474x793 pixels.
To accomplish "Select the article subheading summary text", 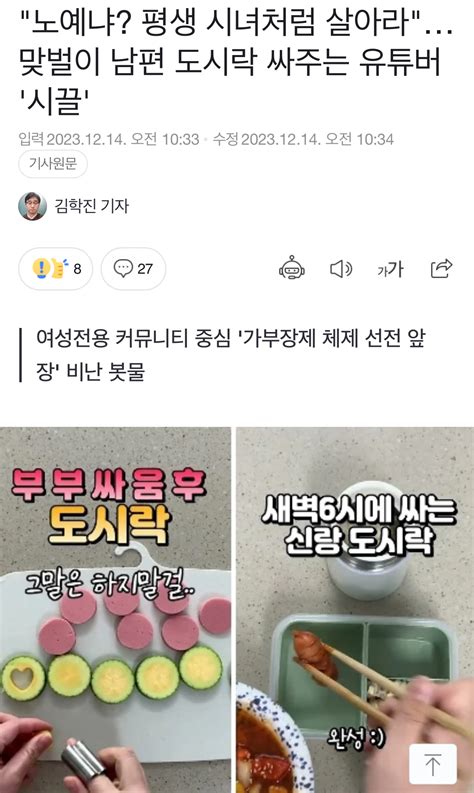I will [x=231, y=355].
